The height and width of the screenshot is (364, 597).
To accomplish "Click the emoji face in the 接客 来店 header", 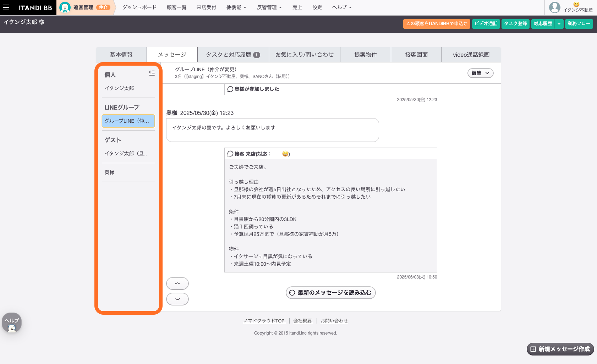I will 285,154.
